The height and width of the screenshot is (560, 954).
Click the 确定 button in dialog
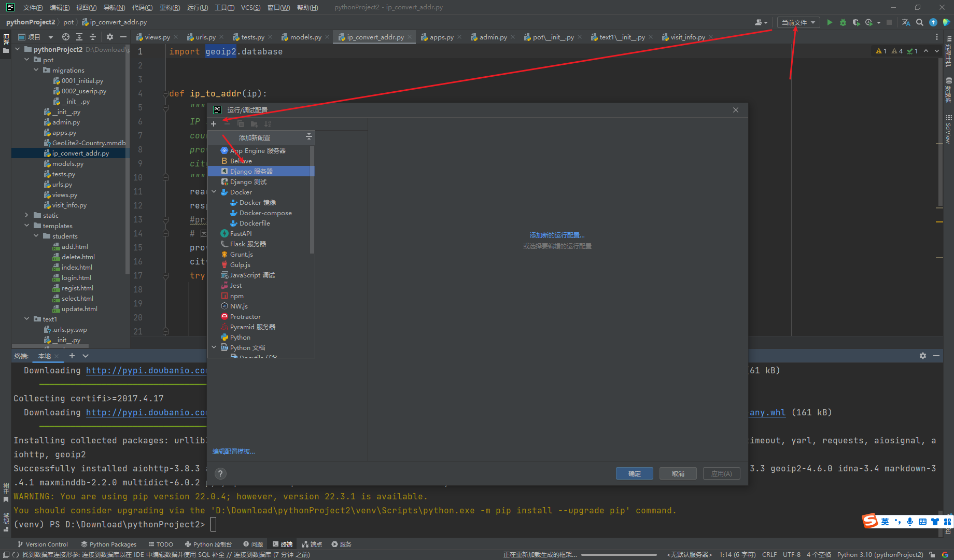(x=635, y=473)
